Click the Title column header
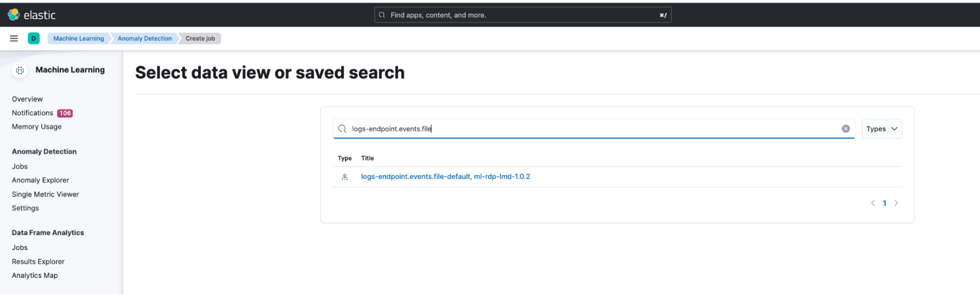The image size is (980, 295). 368,158
